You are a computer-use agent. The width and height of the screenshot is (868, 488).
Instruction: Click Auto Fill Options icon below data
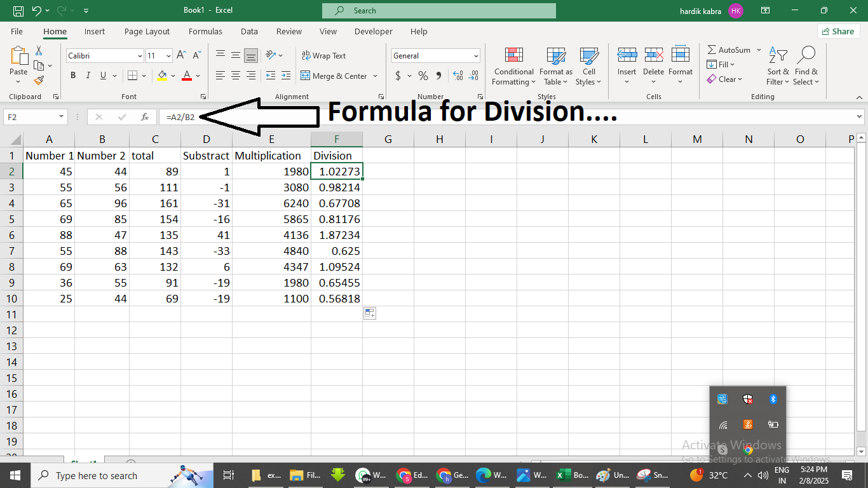click(370, 313)
